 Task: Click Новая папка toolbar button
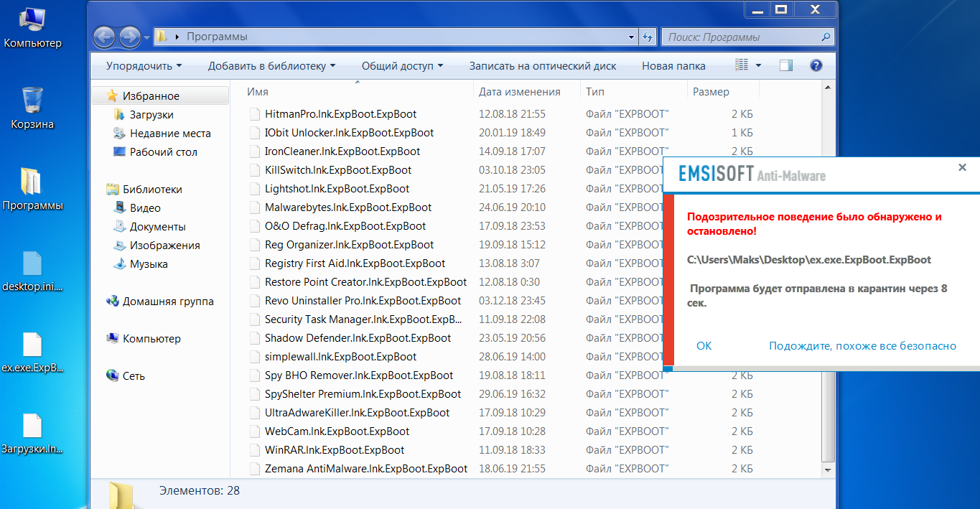(x=673, y=65)
